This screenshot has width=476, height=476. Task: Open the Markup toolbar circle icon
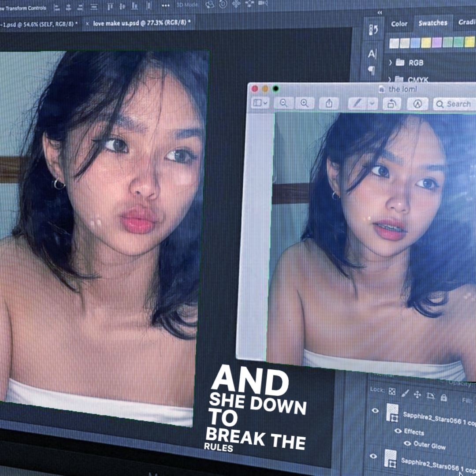coord(417,104)
